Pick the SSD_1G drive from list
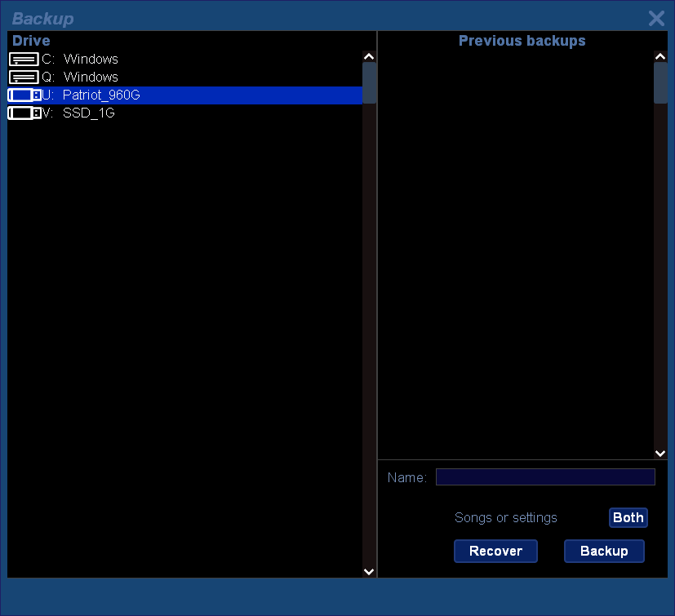Viewport: 675px width, 616px height. coord(88,113)
